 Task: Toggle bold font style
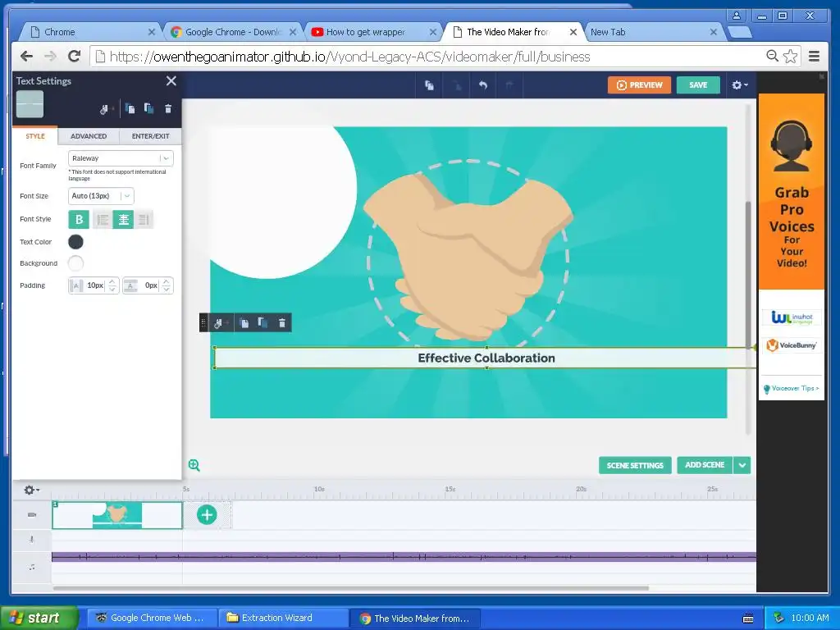pos(79,219)
